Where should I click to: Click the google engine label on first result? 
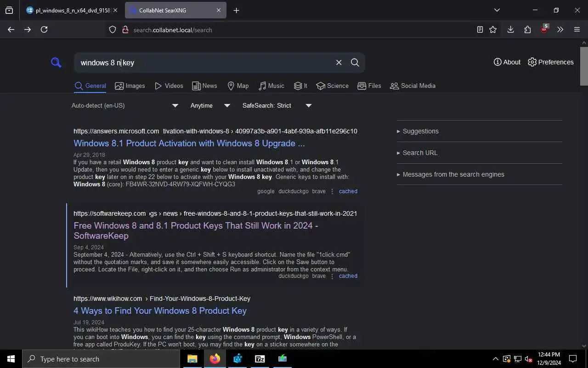coord(266,191)
